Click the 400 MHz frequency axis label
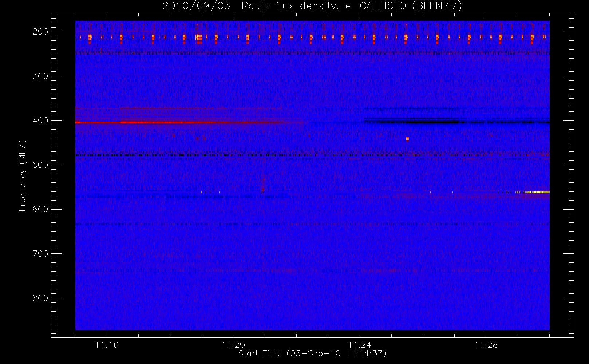This screenshot has width=589, height=364. tap(40, 120)
